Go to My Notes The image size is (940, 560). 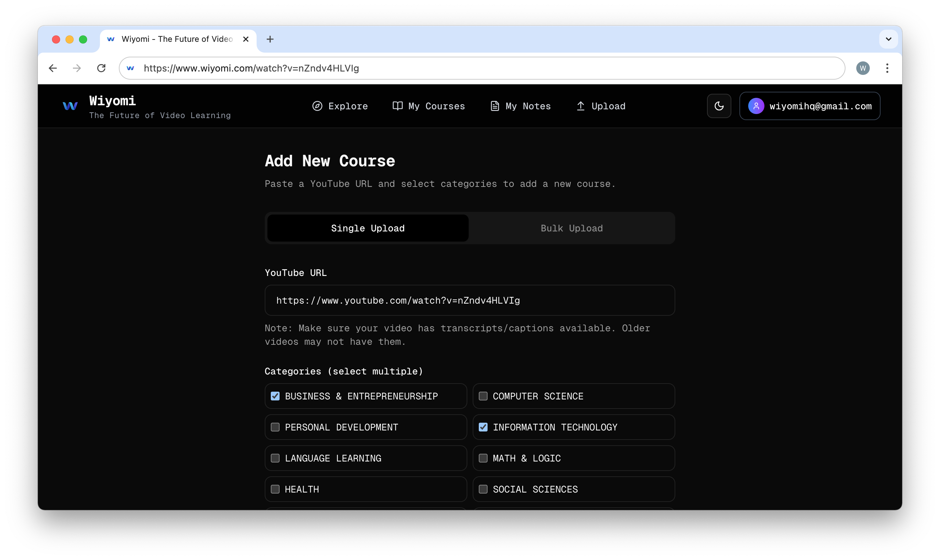(x=520, y=106)
